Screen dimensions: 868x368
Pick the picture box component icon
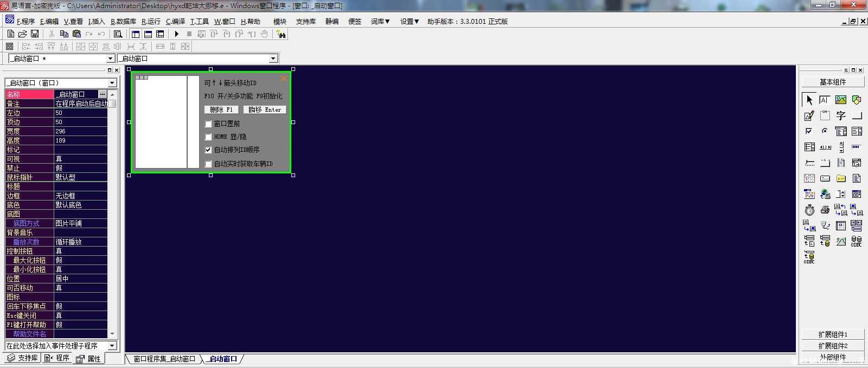click(841, 100)
